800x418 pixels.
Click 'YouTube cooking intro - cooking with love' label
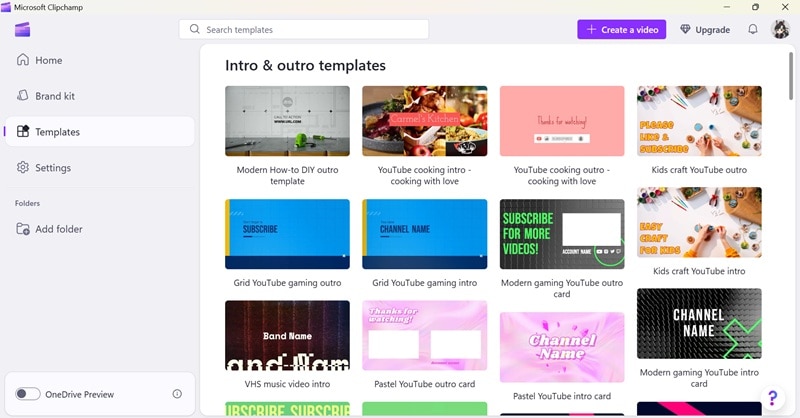(x=424, y=175)
